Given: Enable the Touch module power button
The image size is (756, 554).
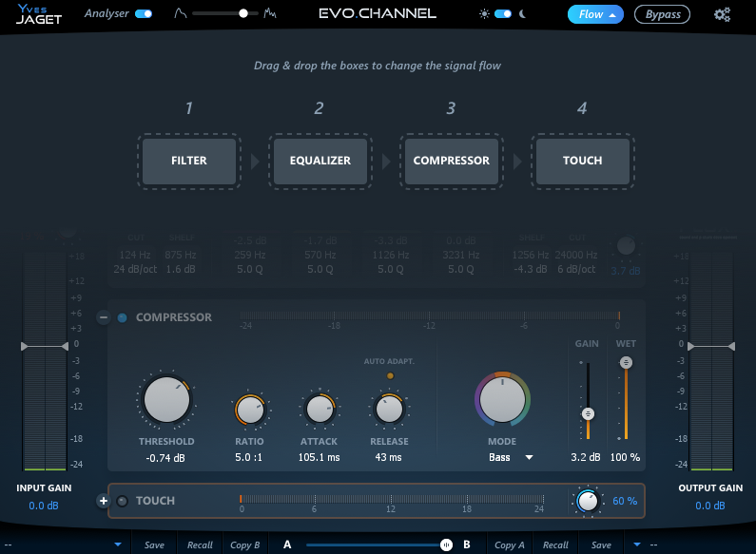Looking at the screenshot, I should 122,501.
